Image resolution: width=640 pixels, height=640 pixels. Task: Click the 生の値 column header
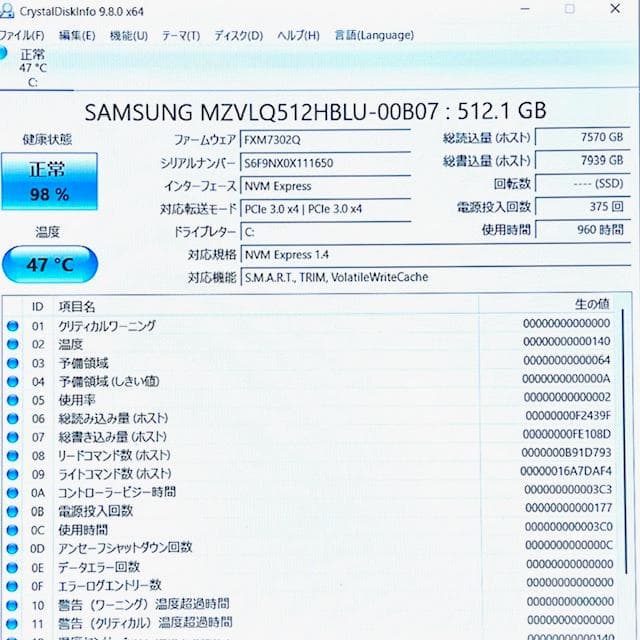592,304
